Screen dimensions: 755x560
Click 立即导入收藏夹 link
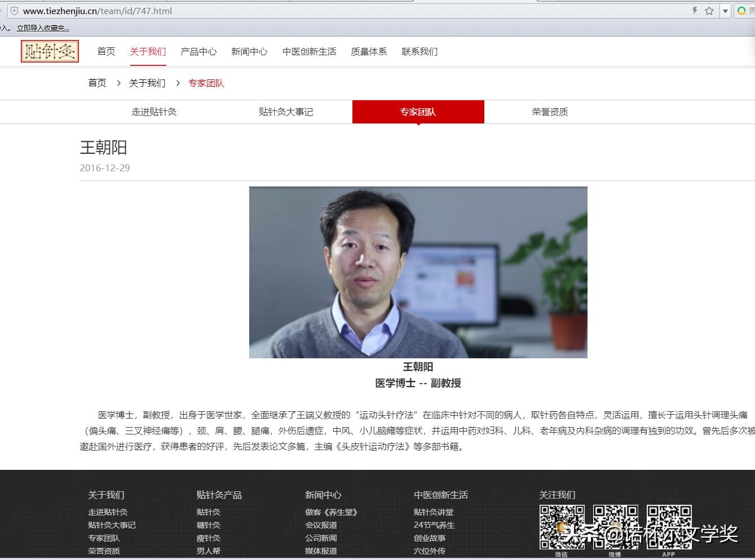pos(42,27)
